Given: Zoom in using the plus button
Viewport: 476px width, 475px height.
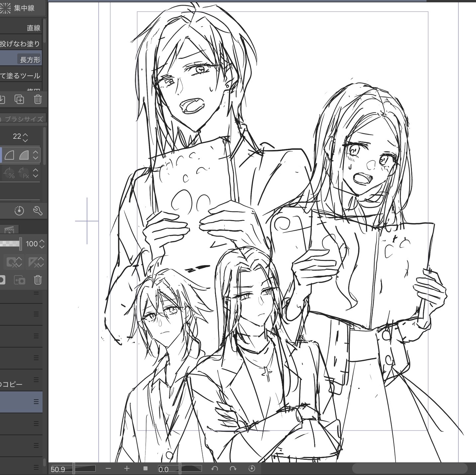Looking at the screenshot, I should tap(127, 468).
